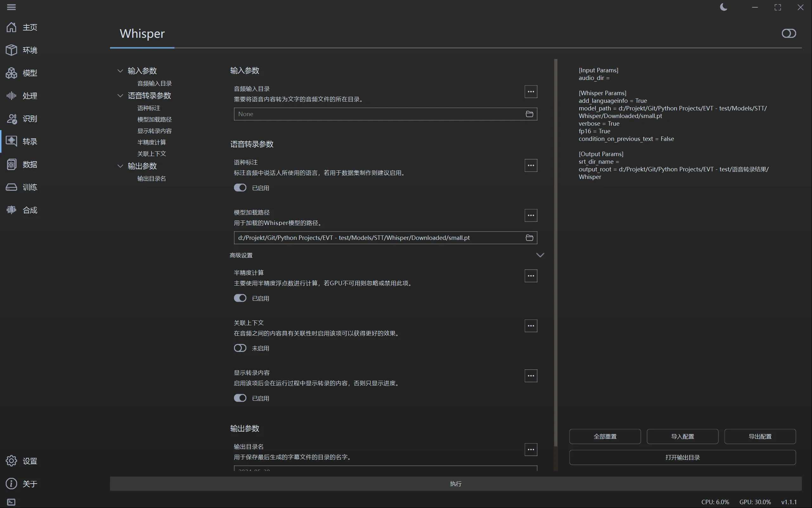Open more options for 语种标注
The height and width of the screenshot is (508, 812).
tap(531, 165)
